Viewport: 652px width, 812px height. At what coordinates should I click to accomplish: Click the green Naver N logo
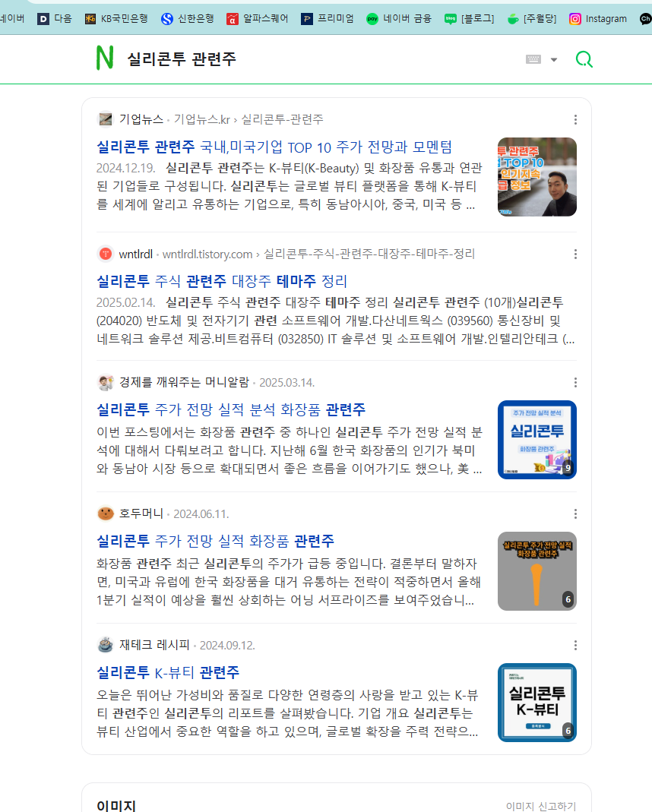[x=105, y=58]
